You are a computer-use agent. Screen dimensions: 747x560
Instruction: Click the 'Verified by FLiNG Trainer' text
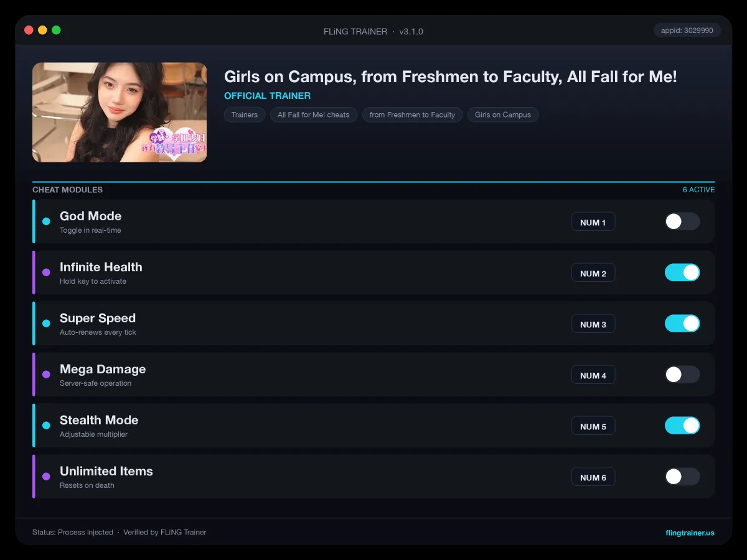pyautogui.click(x=165, y=533)
